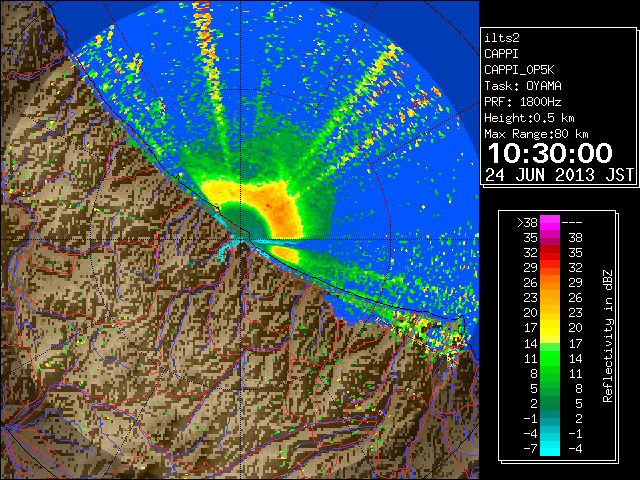
Task: Click the "---" legend label
Action: [572, 223]
